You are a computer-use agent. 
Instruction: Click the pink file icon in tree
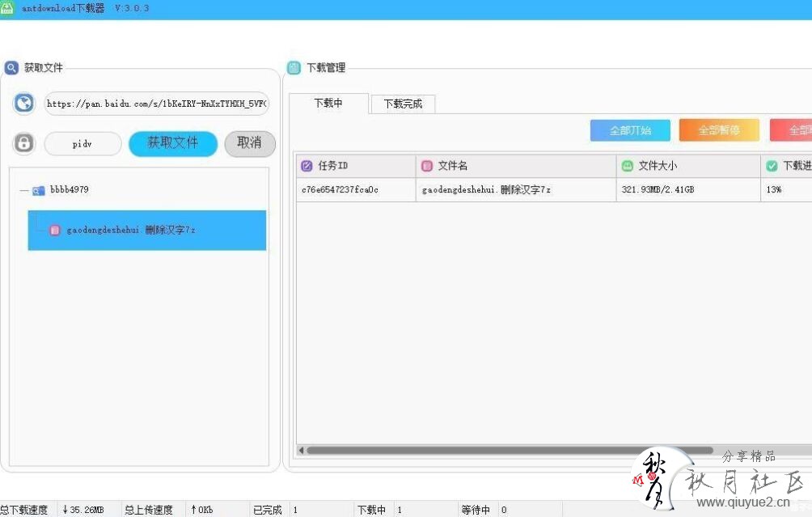(x=54, y=230)
